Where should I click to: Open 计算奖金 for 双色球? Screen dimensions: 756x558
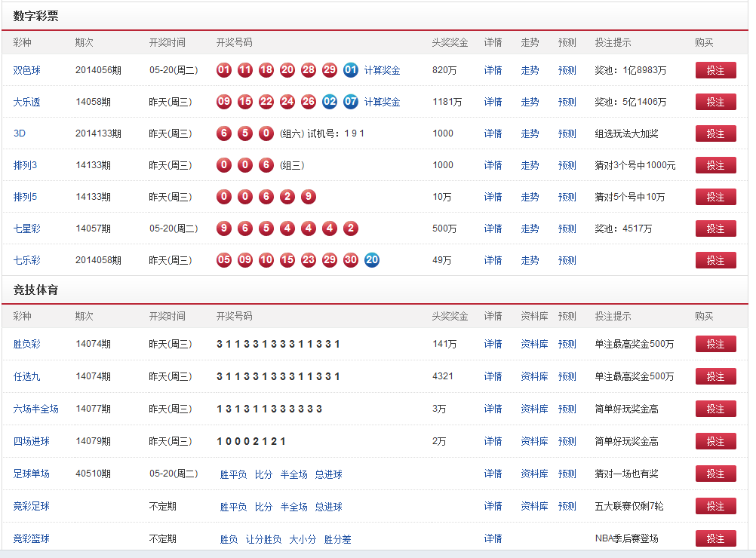coord(383,69)
